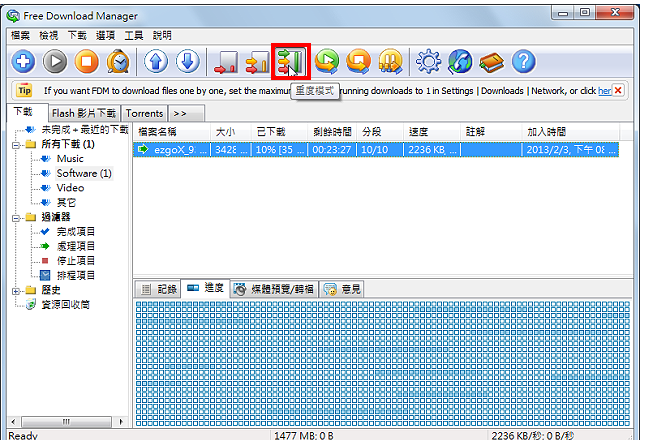Image resolution: width=648 pixels, height=440 pixels.
Task: Switch to the 記錄 tab
Action: 158,289
